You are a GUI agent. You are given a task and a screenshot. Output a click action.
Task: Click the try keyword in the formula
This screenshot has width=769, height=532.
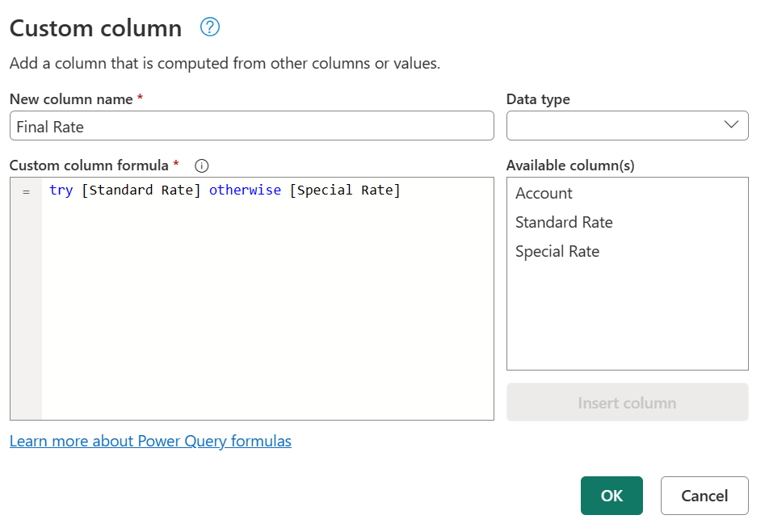click(61, 190)
